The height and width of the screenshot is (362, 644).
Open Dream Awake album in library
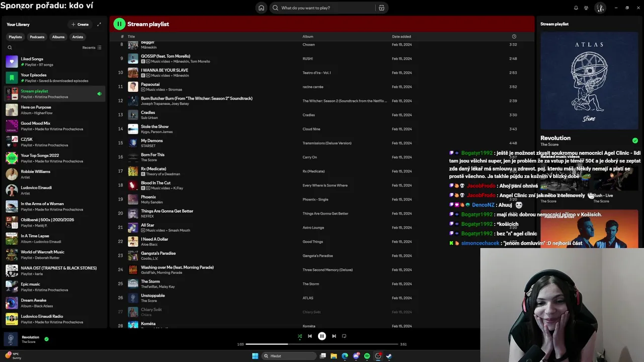point(54,303)
